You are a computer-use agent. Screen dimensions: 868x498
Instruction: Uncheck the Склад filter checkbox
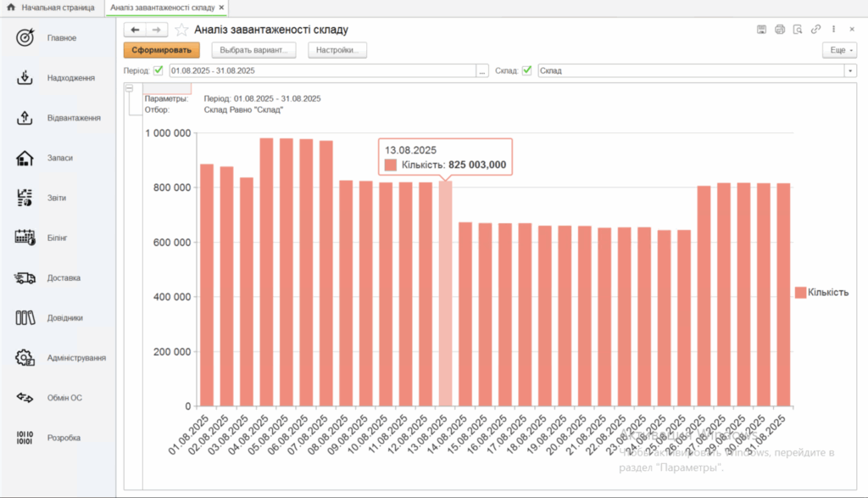[527, 70]
